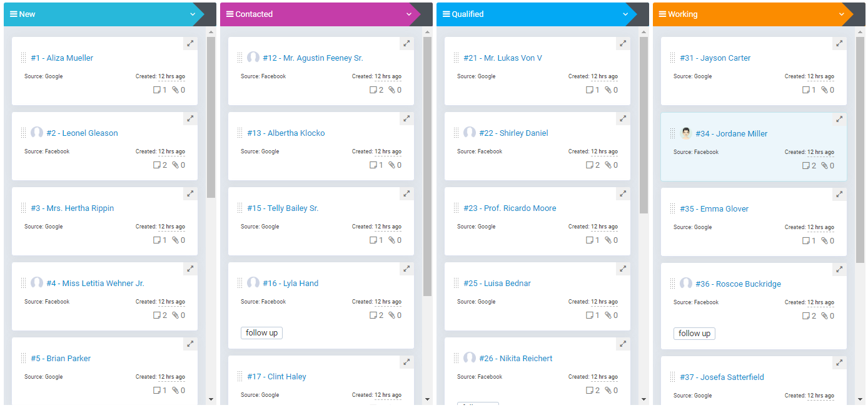Click the menu icon in Working column header
868x410 pixels.
coord(663,14)
